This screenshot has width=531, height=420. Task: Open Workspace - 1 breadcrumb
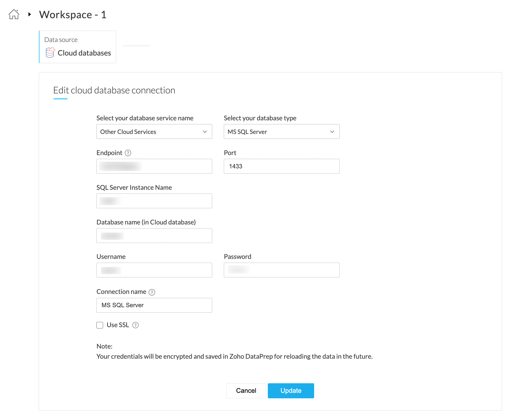click(x=73, y=14)
